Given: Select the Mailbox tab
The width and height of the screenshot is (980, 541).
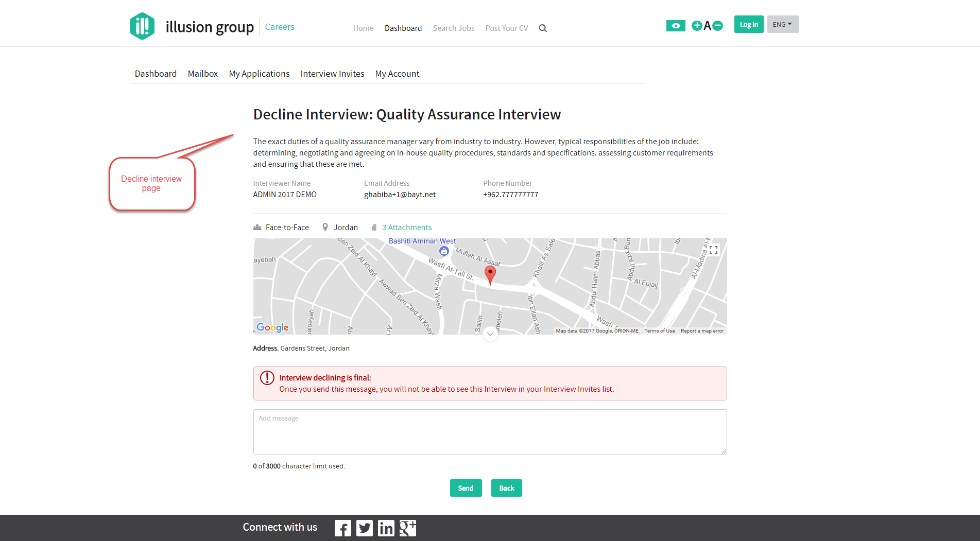Looking at the screenshot, I should (203, 74).
